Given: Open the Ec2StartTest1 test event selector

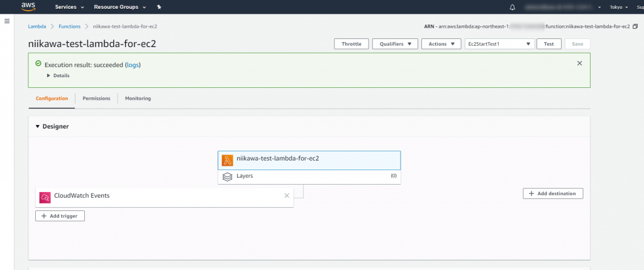Looking at the screenshot, I should coord(499,44).
